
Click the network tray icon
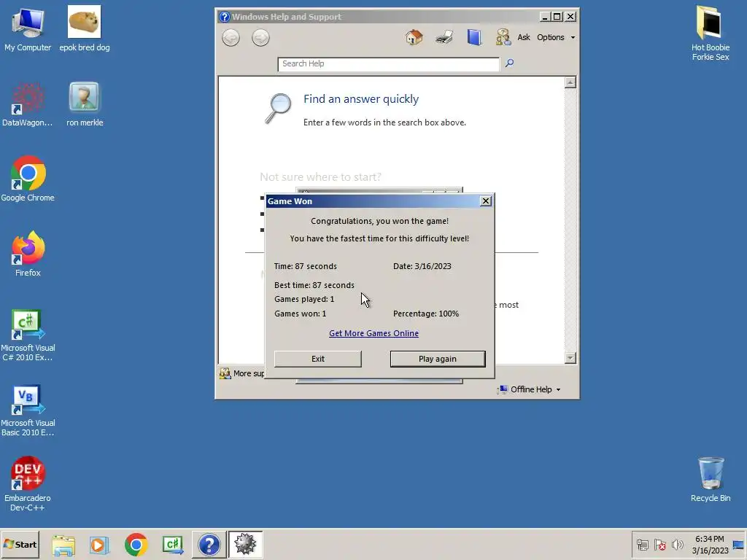coord(643,544)
